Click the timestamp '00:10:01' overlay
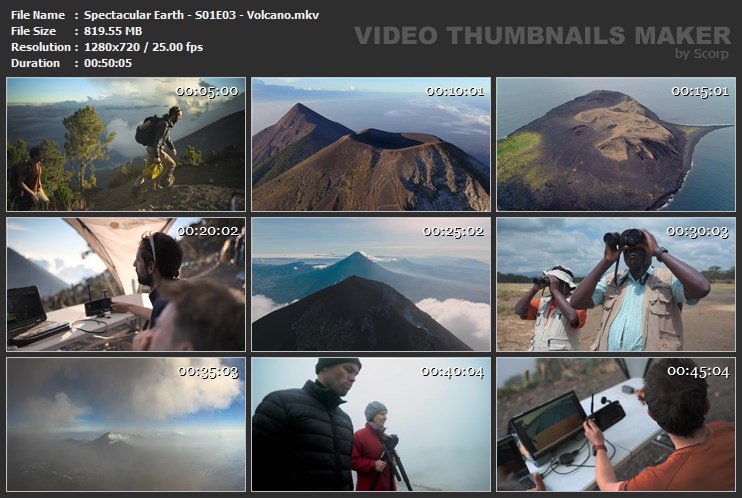This screenshot has width=742, height=498. pos(455,91)
